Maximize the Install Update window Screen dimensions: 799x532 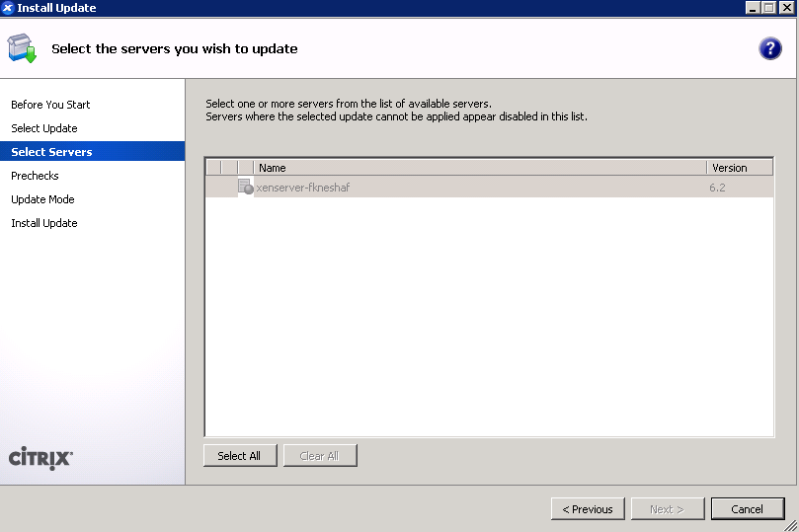[x=769, y=8]
